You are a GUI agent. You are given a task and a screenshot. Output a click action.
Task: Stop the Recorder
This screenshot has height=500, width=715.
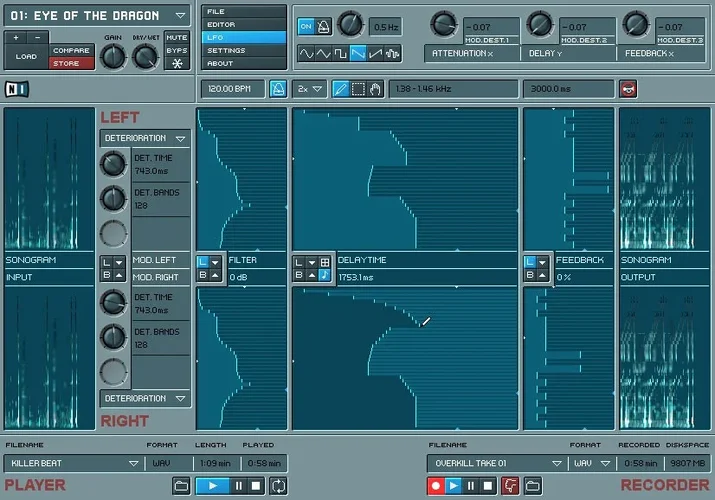pyautogui.click(x=488, y=486)
